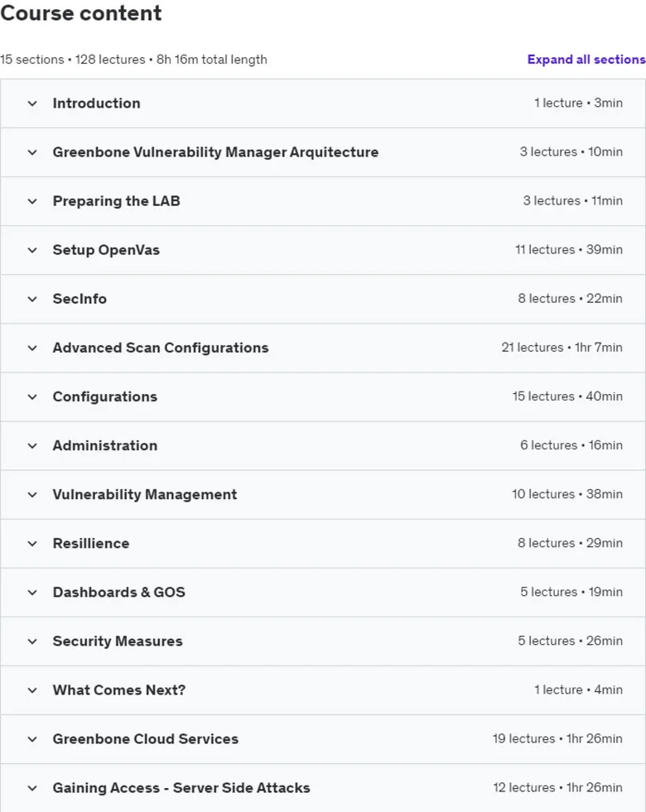Click chevron icon beside Security Measures
The height and width of the screenshot is (812, 646).
tap(32, 641)
